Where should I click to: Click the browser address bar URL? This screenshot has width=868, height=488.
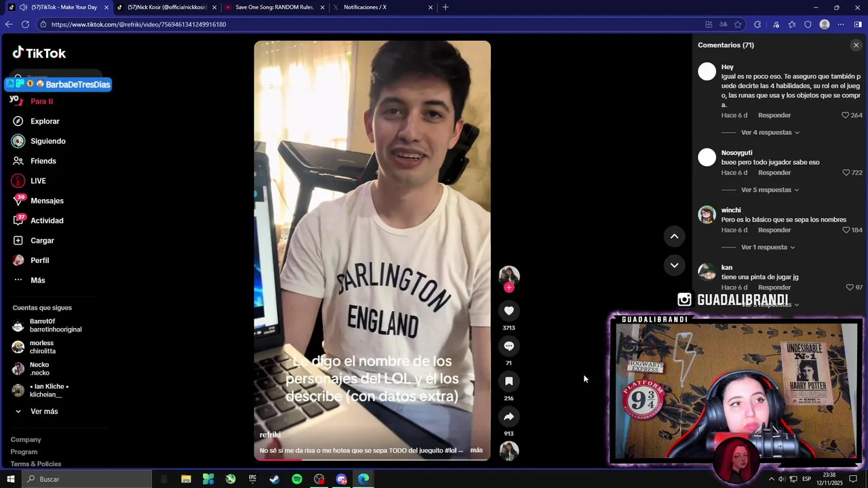coord(138,24)
